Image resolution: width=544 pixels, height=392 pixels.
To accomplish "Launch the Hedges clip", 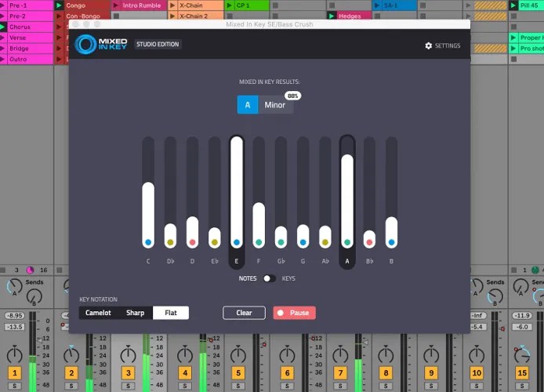I will 349,16.
